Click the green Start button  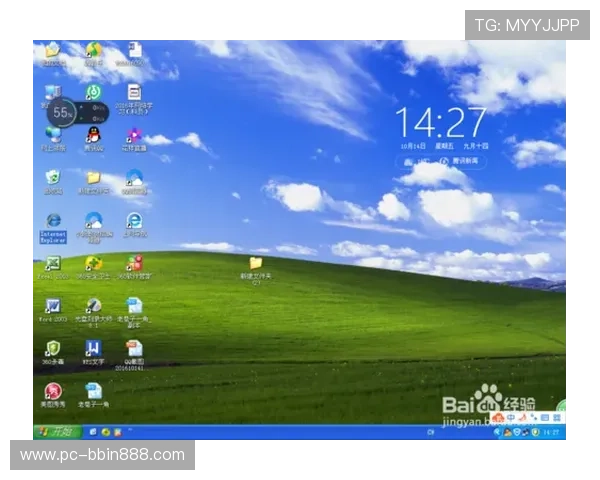56,431
